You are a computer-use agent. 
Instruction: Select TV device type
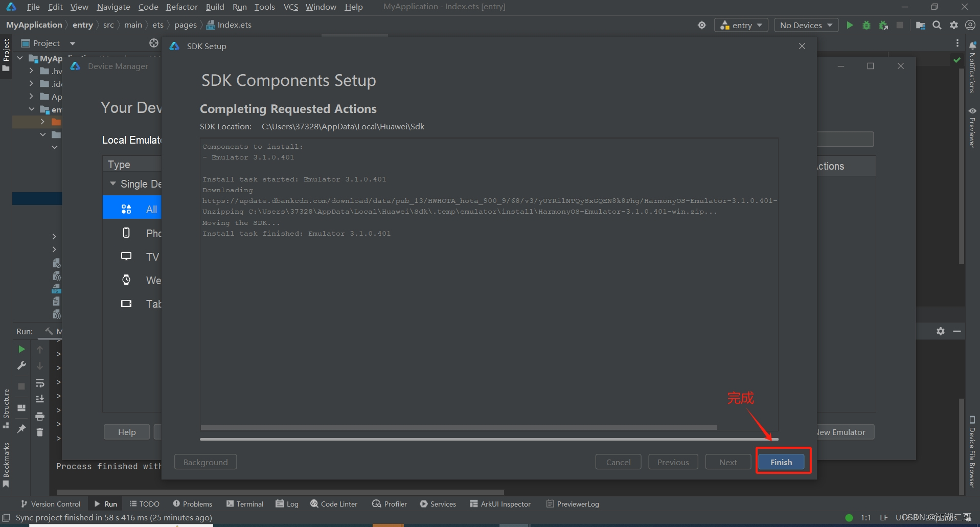132,257
